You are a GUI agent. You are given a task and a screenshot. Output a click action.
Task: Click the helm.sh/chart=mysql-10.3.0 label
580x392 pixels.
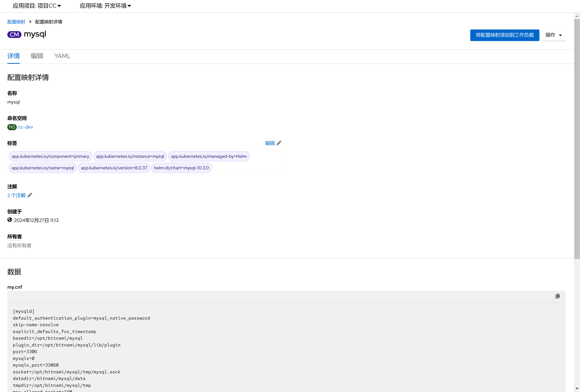[x=181, y=168]
